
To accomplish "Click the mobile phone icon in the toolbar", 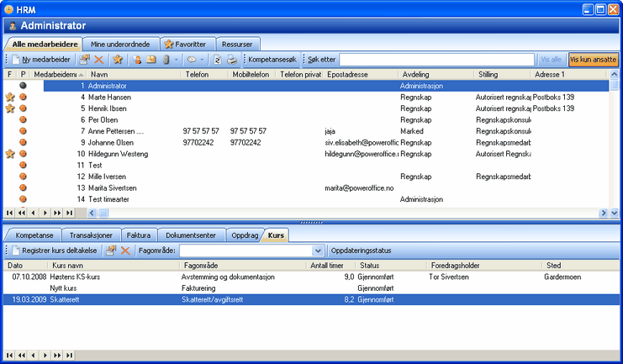I will 166,60.
